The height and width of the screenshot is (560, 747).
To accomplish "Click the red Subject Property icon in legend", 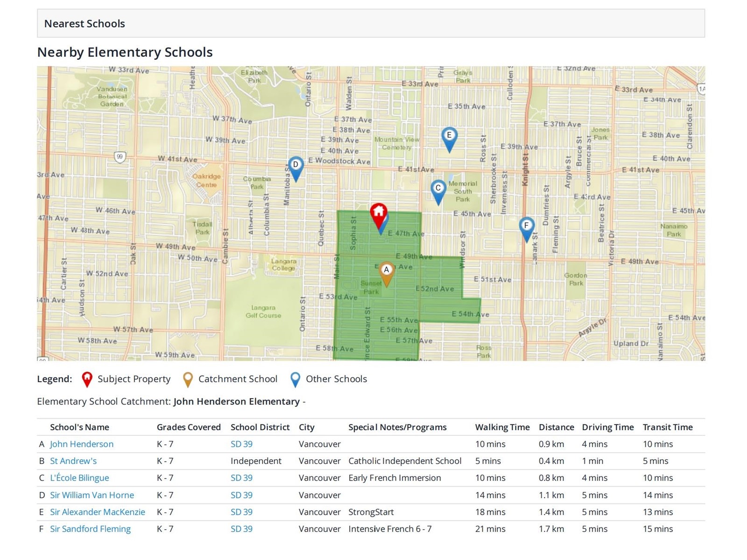I will [87, 379].
